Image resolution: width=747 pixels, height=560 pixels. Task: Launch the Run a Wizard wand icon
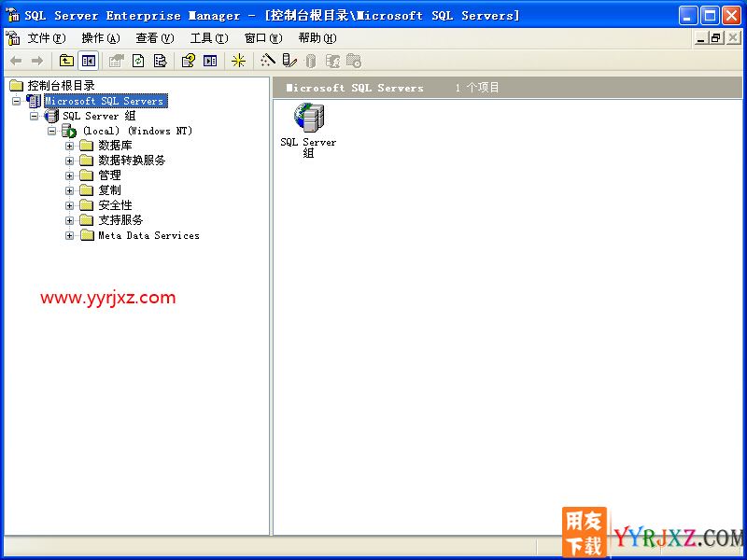click(x=268, y=61)
